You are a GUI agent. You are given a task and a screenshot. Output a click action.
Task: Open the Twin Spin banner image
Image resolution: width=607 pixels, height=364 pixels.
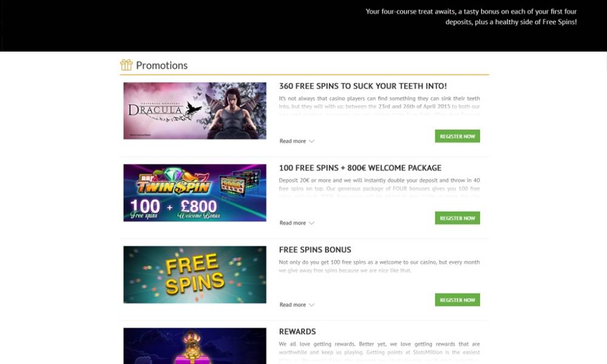pos(195,193)
